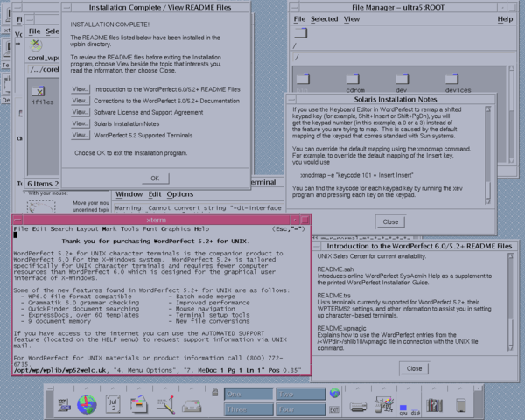Screen dimensions: 525x420
Task: Click the padlock lock-screen icon
Action: 215,393
